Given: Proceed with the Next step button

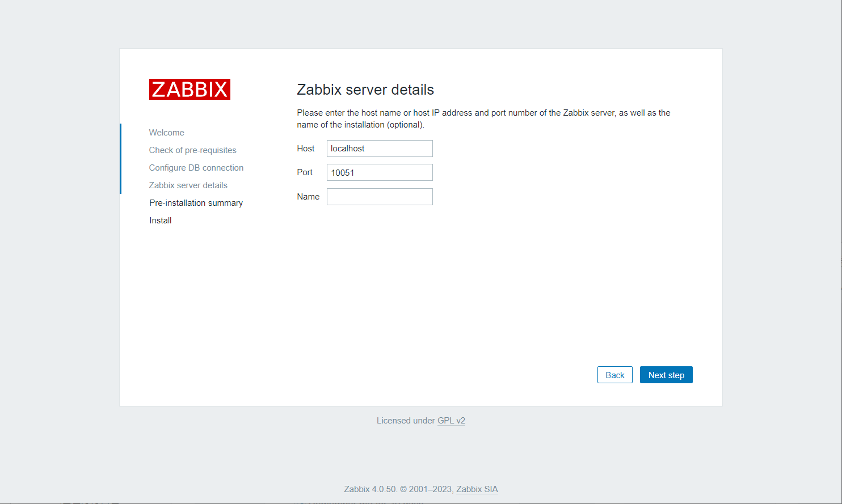Looking at the screenshot, I should (x=666, y=375).
